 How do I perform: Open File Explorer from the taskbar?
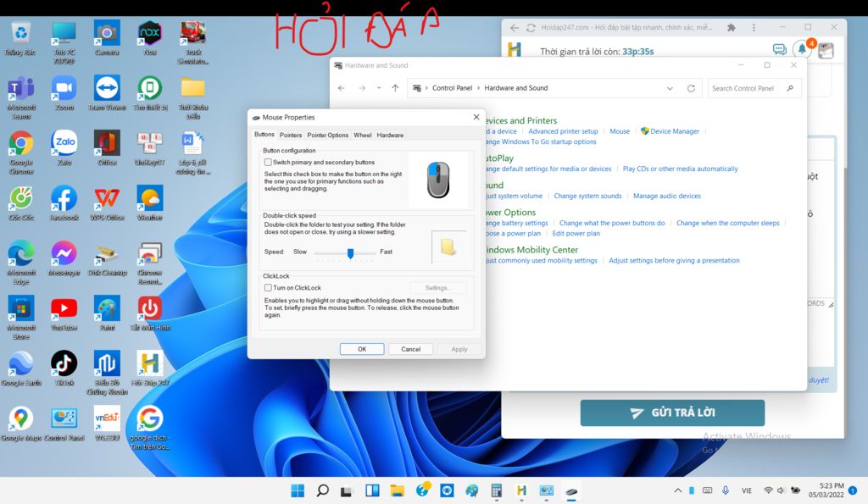coord(397,490)
